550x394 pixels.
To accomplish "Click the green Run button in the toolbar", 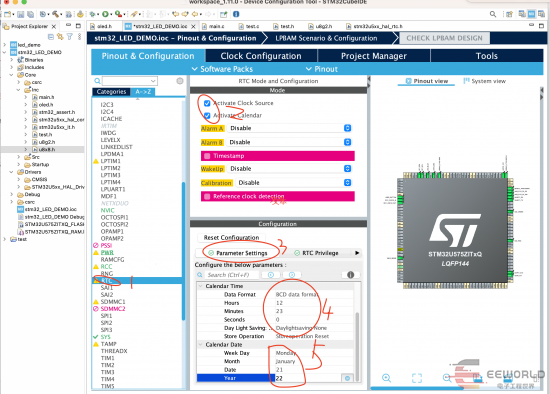I will (x=105, y=14).
